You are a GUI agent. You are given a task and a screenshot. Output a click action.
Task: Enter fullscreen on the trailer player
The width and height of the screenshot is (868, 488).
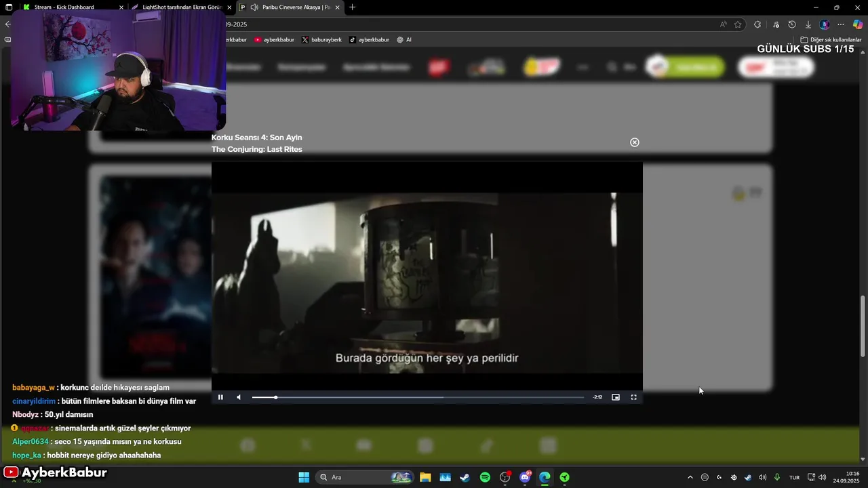click(634, 397)
